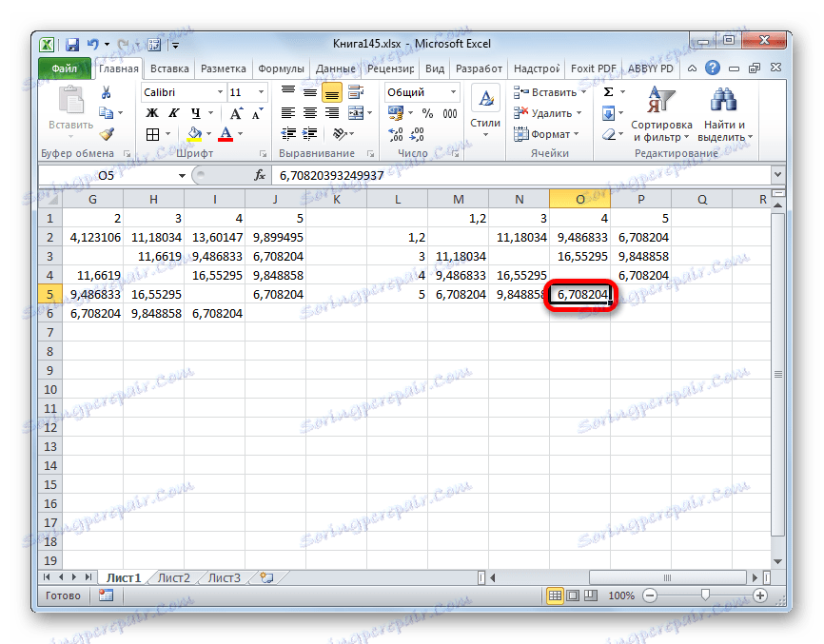The width and height of the screenshot is (824, 644).
Task: Switch to the Вид ribbon tab
Action: (x=435, y=68)
